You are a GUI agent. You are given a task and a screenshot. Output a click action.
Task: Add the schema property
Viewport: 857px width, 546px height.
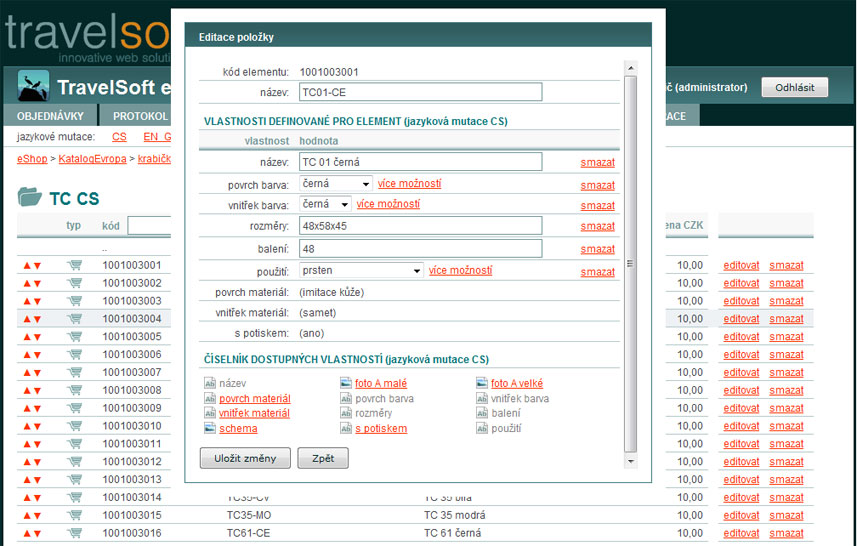coord(238,428)
